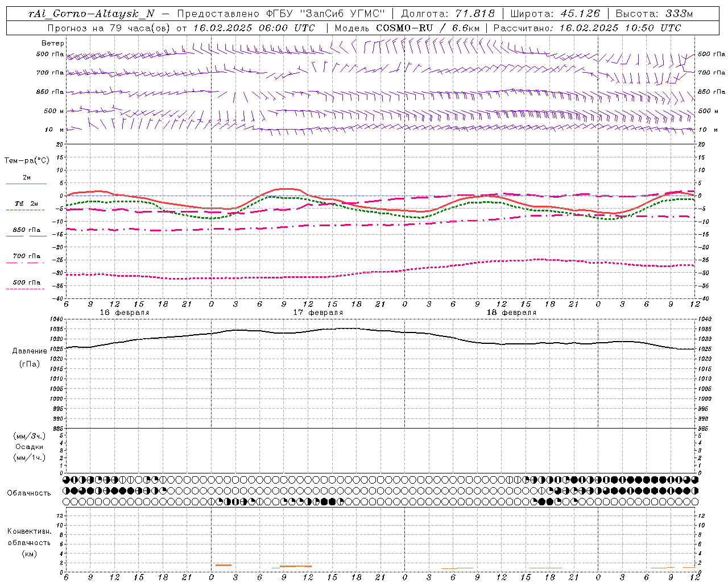Select the text Предоставлено ФГБУ "ЗапСиб УГМС"
The width and height of the screenshot is (728, 582).
[x=282, y=14]
